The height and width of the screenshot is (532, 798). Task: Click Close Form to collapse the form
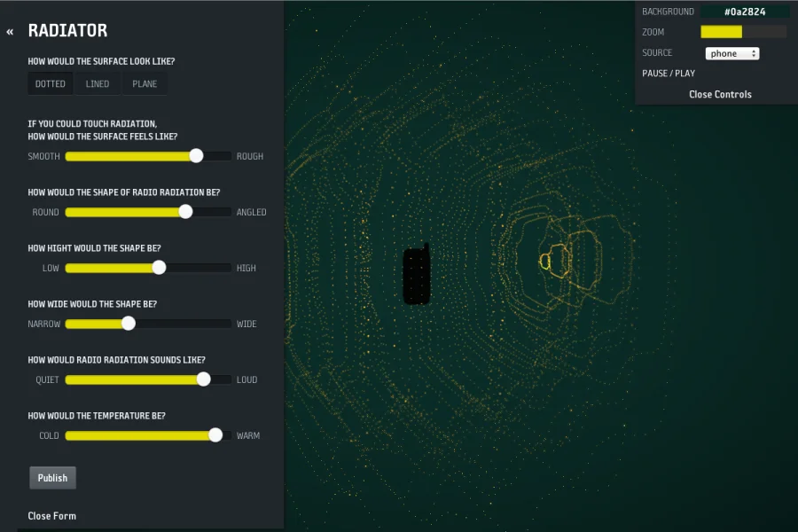tap(51, 516)
